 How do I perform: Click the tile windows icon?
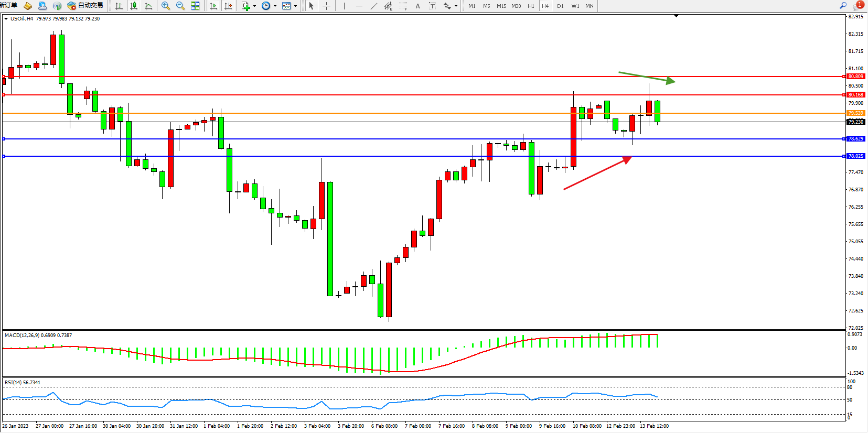pyautogui.click(x=195, y=6)
